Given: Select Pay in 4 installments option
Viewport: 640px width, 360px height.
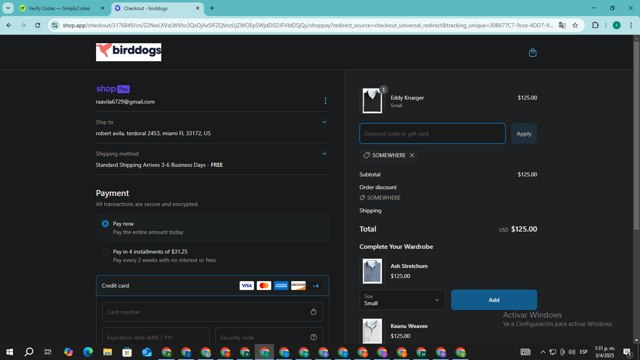Looking at the screenshot, I should coord(105,252).
